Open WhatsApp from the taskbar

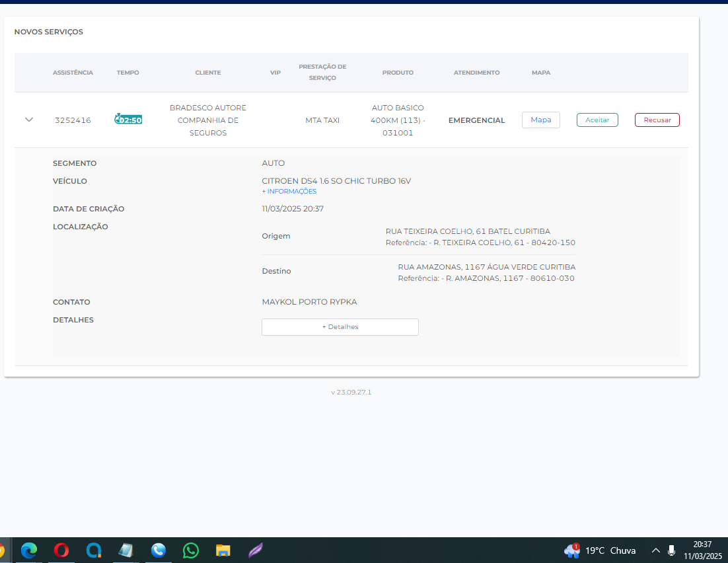191,550
